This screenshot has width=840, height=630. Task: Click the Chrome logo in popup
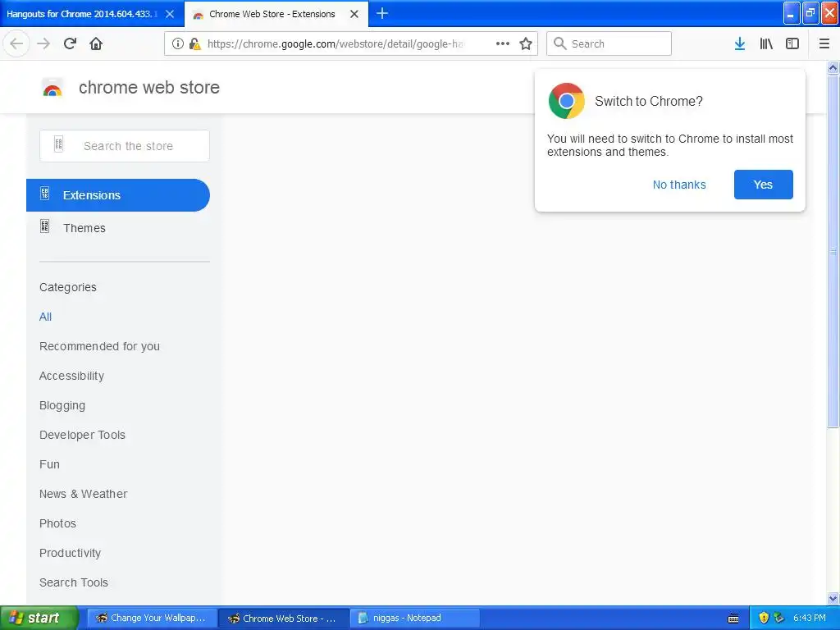pos(566,101)
